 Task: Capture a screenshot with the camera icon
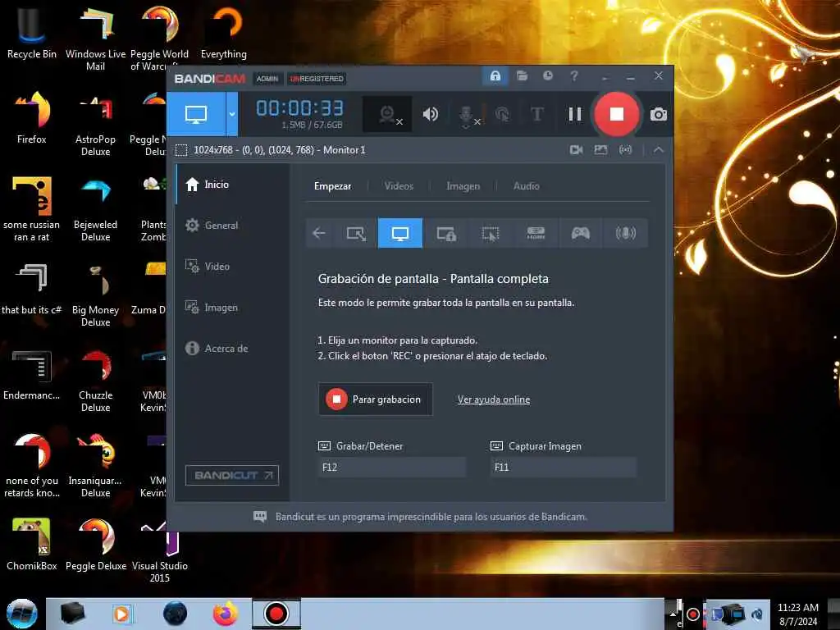pyautogui.click(x=659, y=114)
